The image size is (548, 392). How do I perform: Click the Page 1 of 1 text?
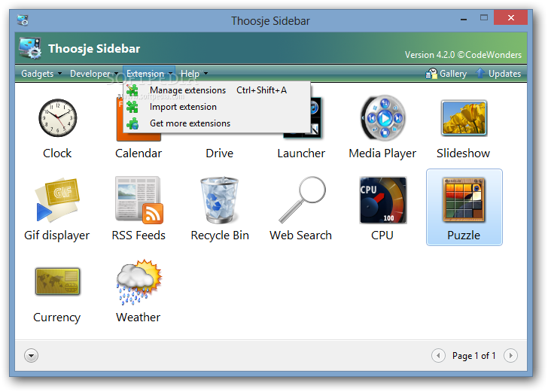[474, 356]
